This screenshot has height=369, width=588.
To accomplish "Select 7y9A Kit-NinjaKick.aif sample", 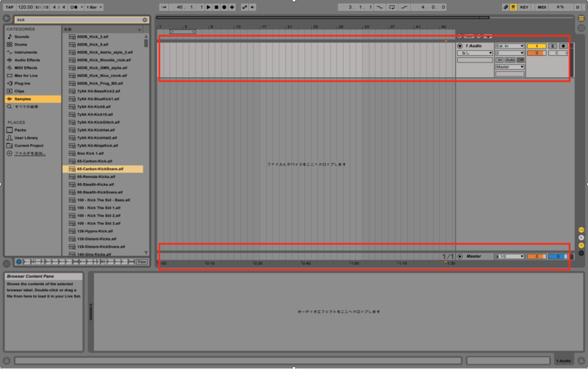I will click(103, 146).
